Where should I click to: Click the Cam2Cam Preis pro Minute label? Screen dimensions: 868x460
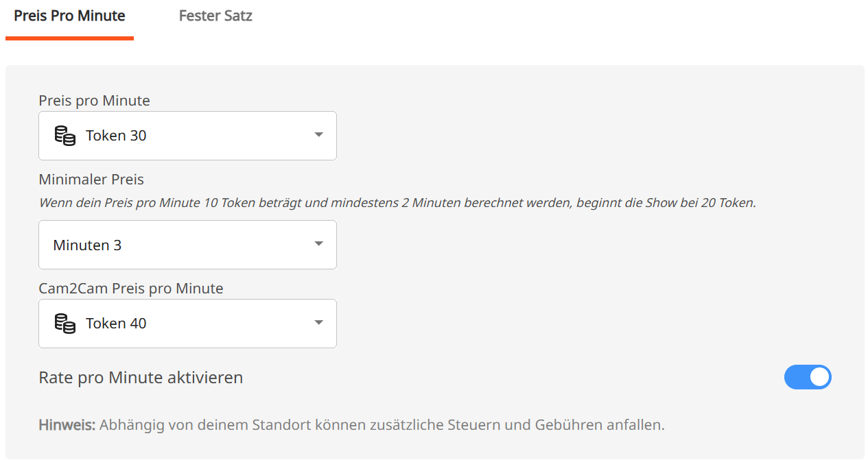(x=131, y=289)
